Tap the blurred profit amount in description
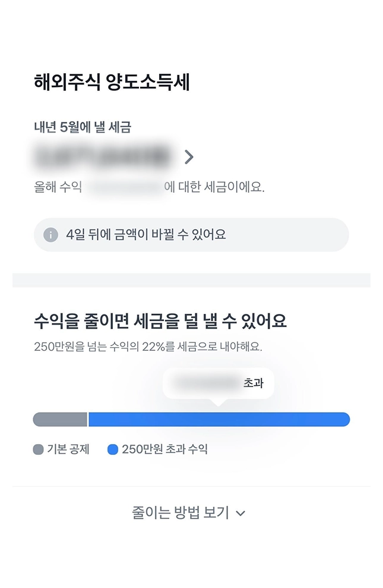 click(124, 187)
